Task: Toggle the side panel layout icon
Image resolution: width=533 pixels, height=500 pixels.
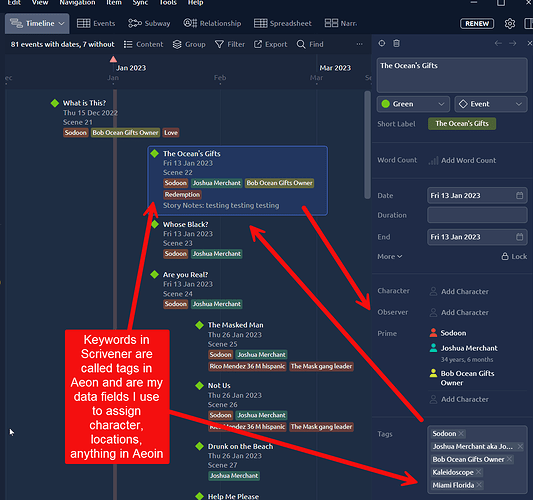Action: [x=529, y=23]
